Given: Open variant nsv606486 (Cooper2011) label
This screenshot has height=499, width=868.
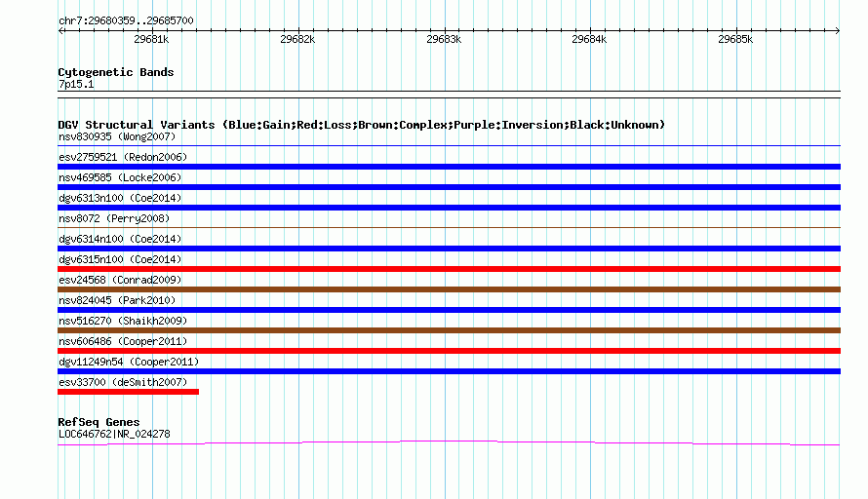Looking at the screenshot, I should tap(123, 341).
